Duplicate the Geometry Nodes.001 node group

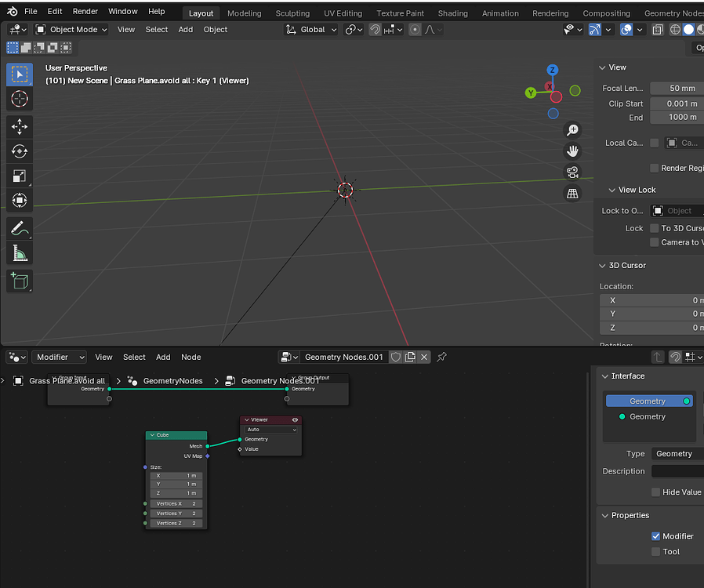click(410, 358)
